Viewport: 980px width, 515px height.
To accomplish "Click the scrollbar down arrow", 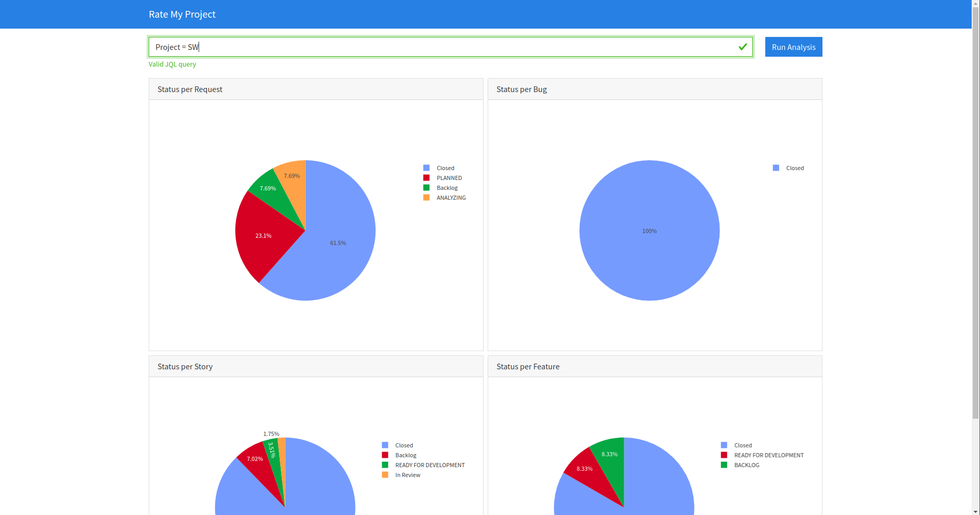I will (x=976, y=511).
